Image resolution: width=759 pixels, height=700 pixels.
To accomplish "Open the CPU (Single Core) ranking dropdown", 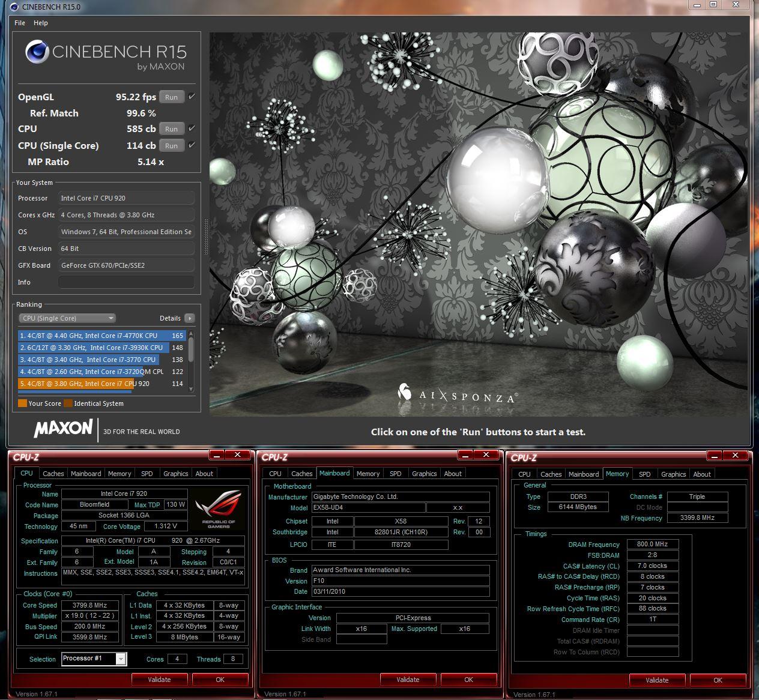I will [67, 318].
